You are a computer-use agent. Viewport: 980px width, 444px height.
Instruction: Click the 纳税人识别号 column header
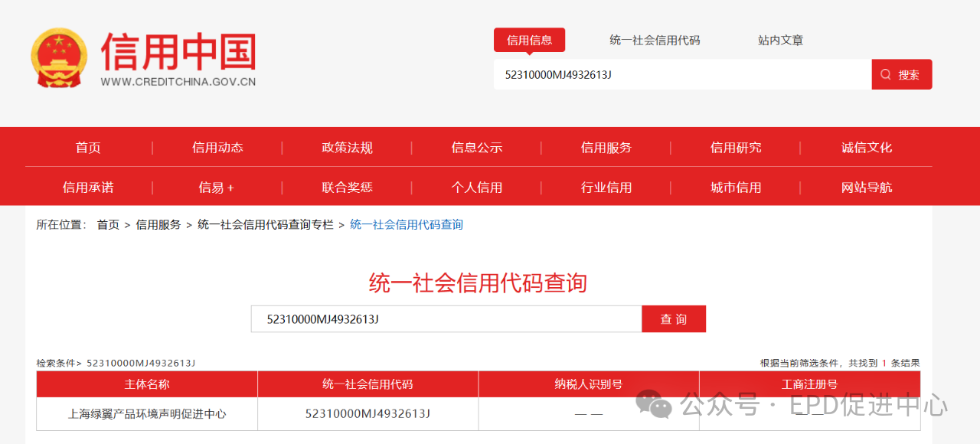(x=589, y=384)
